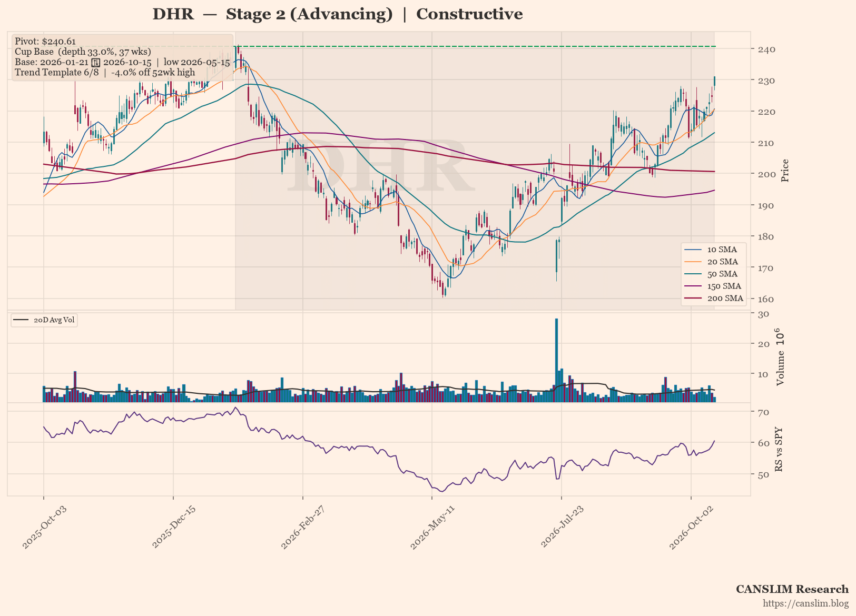Click the "Trend Template 6/8" annotation line
This screenshot has height=616, width=856.
point(105,73)
